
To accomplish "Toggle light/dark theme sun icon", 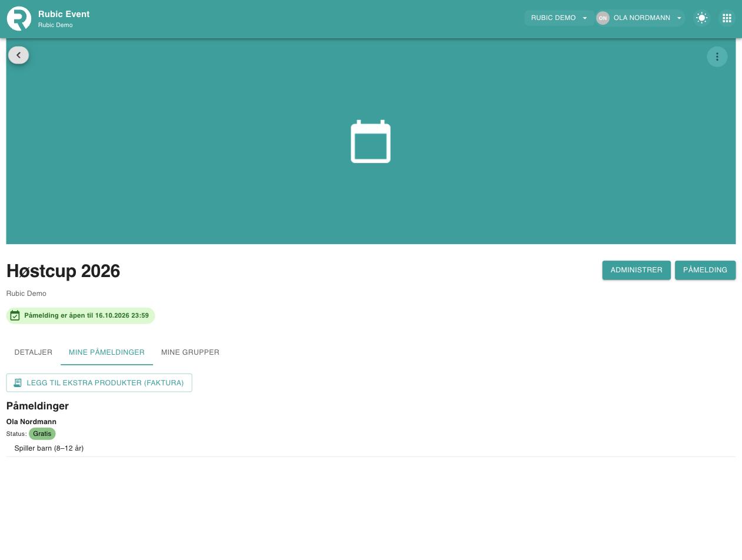I will (x=701, y=18).
